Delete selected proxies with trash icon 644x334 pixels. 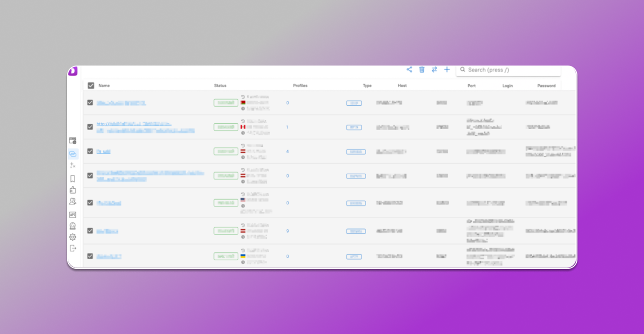pyautogui.click(x=422, y=69)
